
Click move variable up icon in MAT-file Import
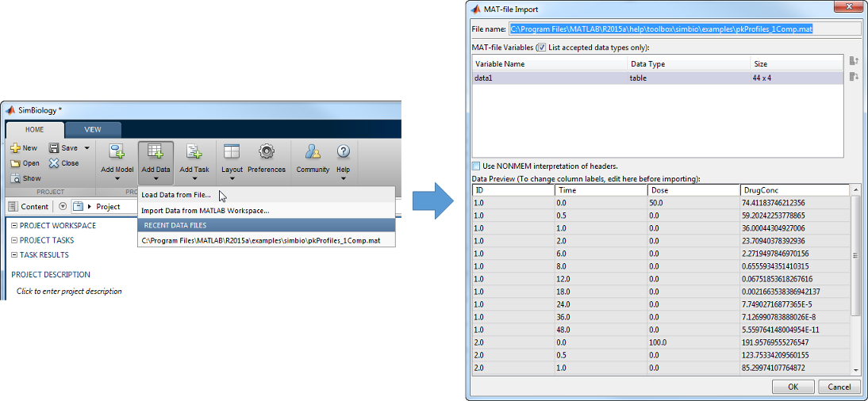(854, 61)
